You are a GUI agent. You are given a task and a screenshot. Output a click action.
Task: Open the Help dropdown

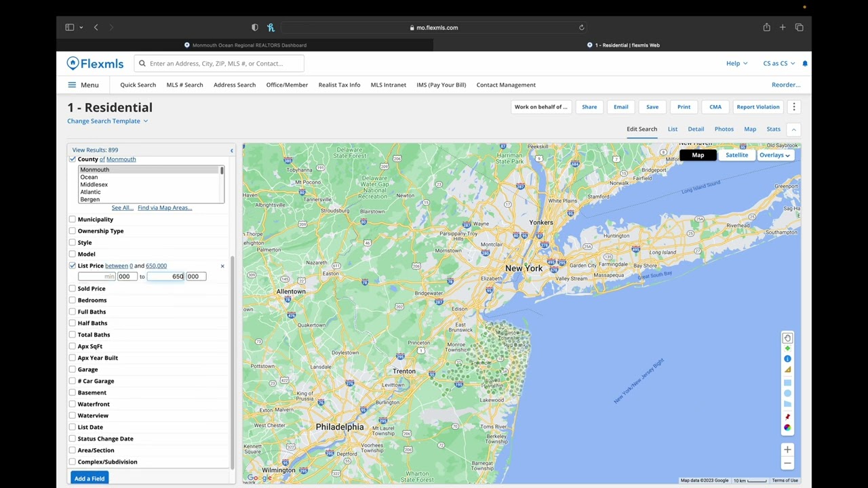pyautogui.click(x=736, y=64)
